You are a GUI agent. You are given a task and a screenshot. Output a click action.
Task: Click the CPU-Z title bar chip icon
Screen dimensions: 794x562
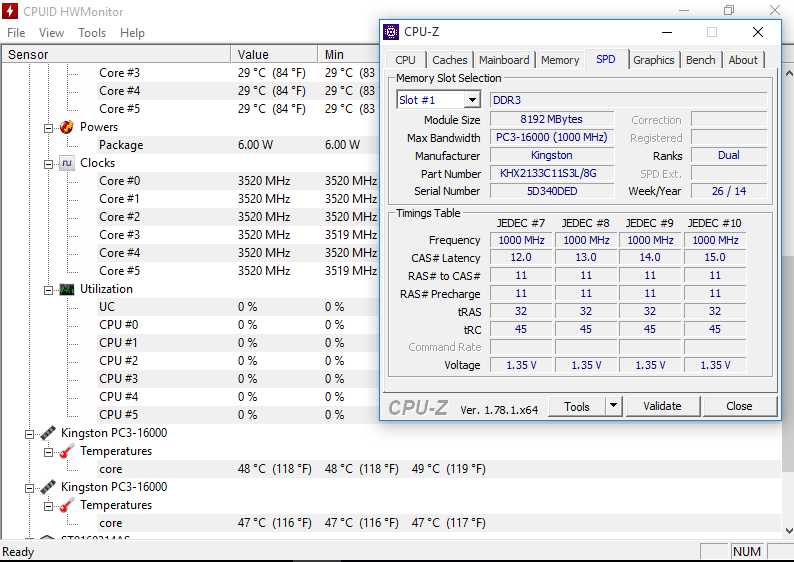[x=391, y=32]
